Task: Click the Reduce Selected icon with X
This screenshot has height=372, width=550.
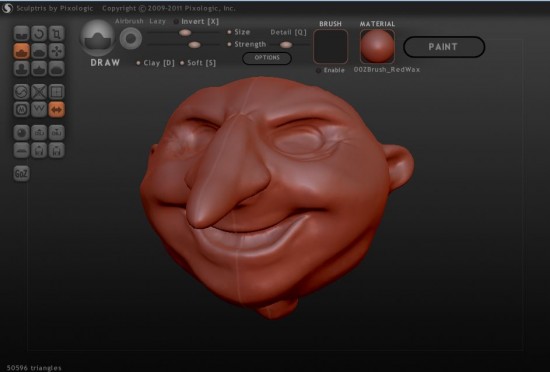Action: tap(39, 92)
